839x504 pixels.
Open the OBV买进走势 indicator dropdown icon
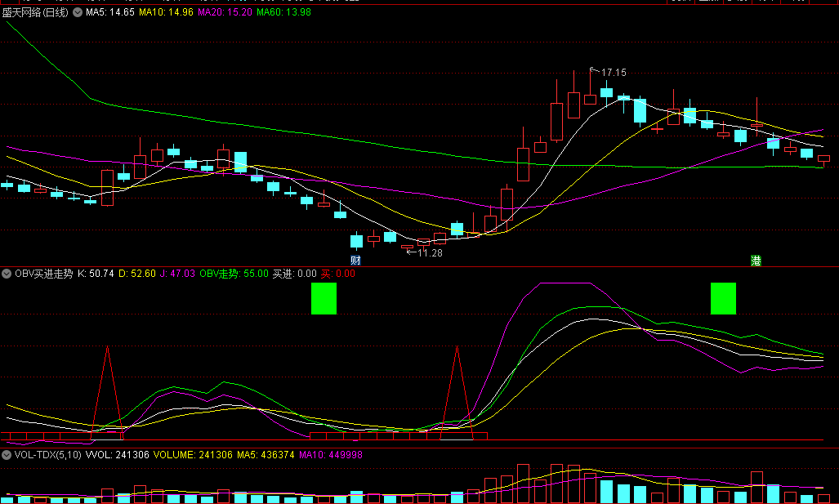pos(7,274)
